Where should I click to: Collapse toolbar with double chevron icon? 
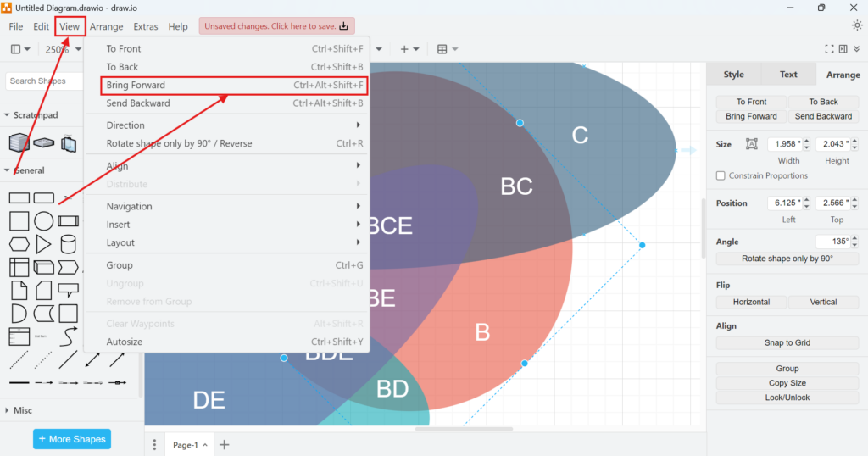[856, 49]
